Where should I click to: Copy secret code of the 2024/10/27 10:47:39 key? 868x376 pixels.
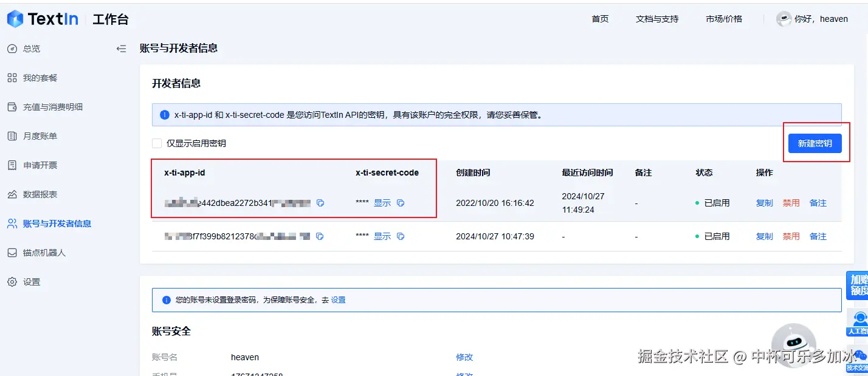401,236
